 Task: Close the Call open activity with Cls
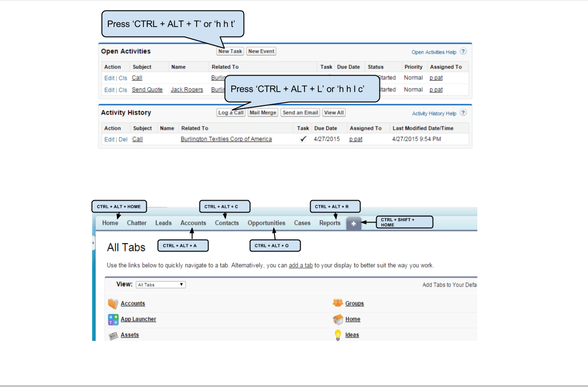coord(123,78)
